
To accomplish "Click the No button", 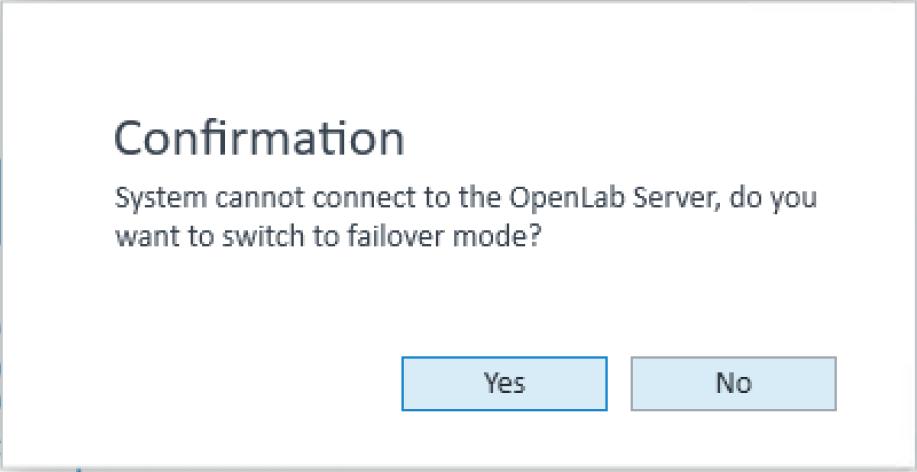I will 733,383.
